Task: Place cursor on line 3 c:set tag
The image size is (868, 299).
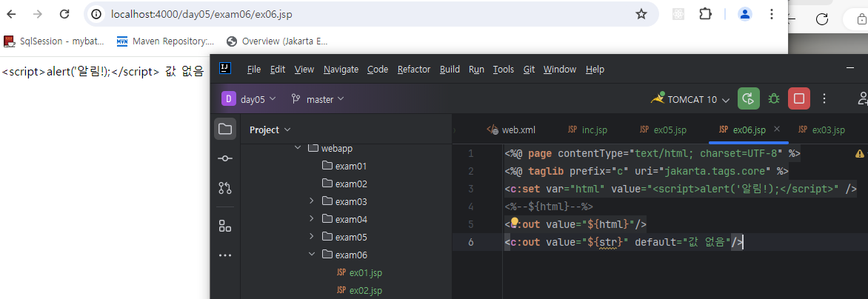Action: [x=681, y=189]
